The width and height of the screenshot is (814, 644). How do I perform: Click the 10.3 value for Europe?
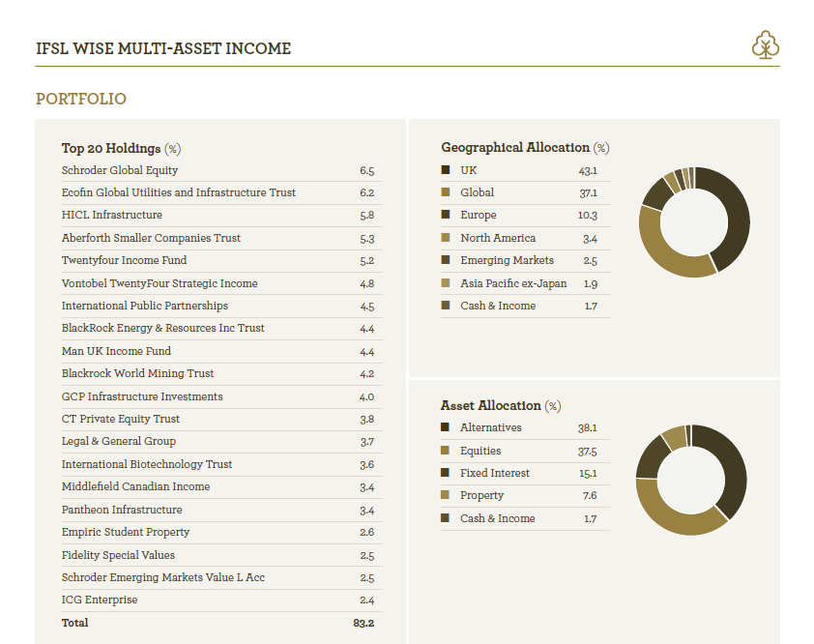point(588,215)
